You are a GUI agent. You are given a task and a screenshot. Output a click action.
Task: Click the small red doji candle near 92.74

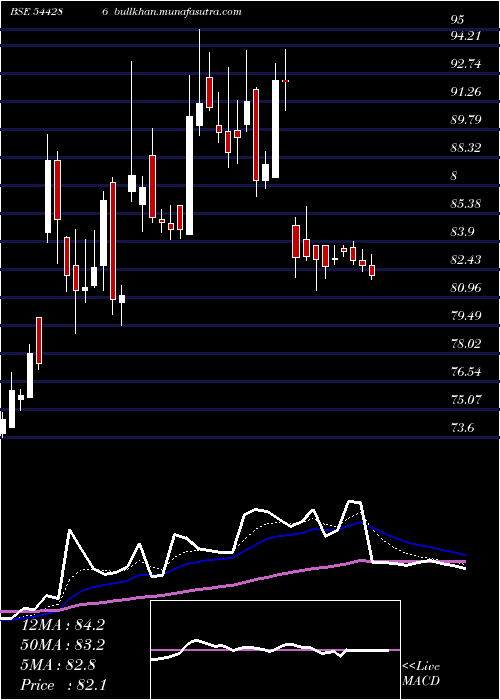285,81
